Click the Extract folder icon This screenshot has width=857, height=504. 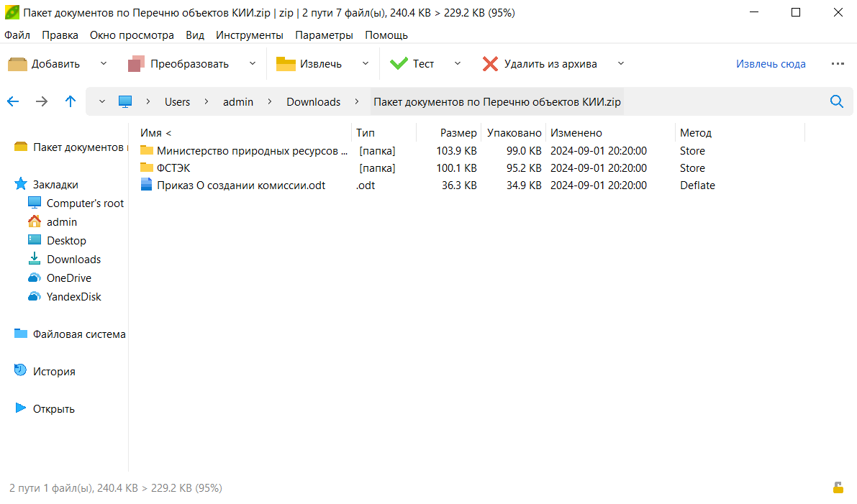pos(286,64)
